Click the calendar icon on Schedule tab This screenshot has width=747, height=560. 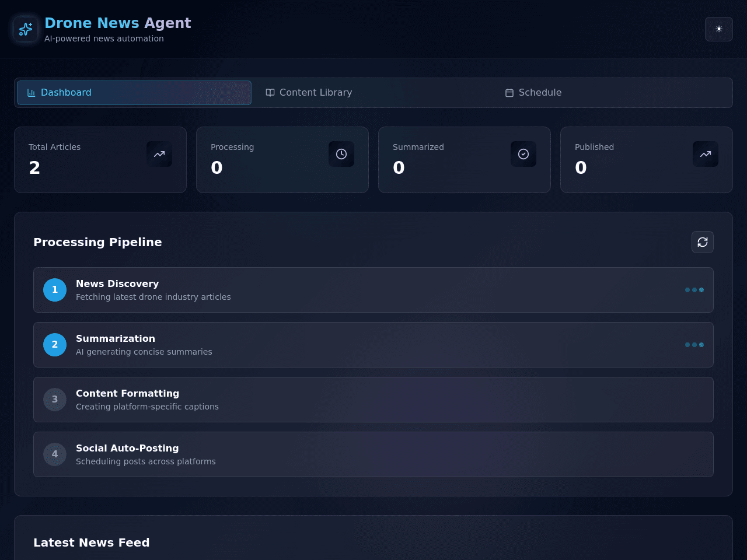click(509, 93)
